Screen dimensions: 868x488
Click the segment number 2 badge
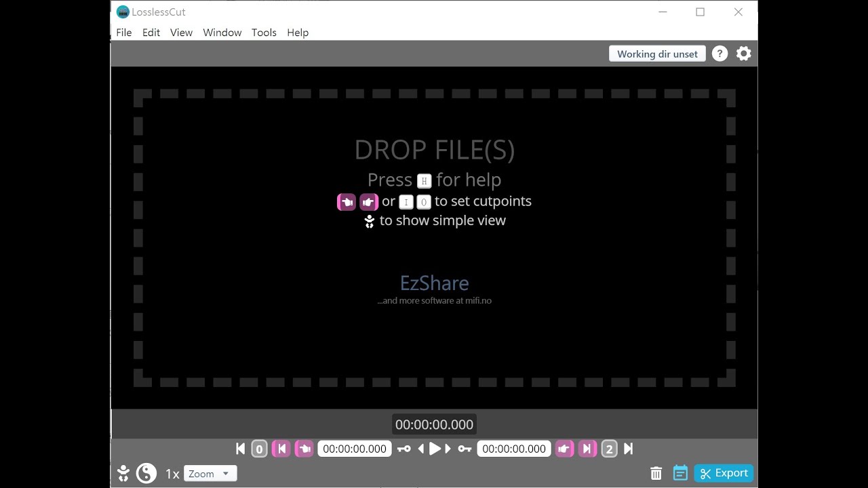(609, 449)
